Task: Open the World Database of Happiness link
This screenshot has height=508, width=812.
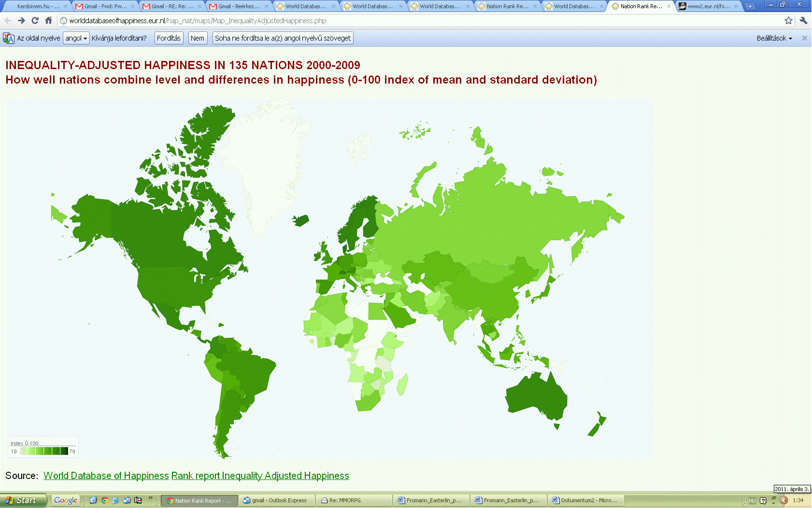Action: pos(106,476)
